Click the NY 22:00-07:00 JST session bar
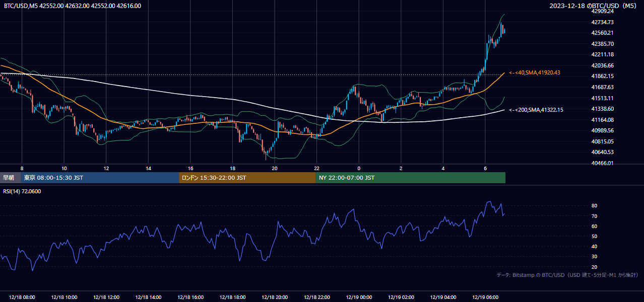 411,178
